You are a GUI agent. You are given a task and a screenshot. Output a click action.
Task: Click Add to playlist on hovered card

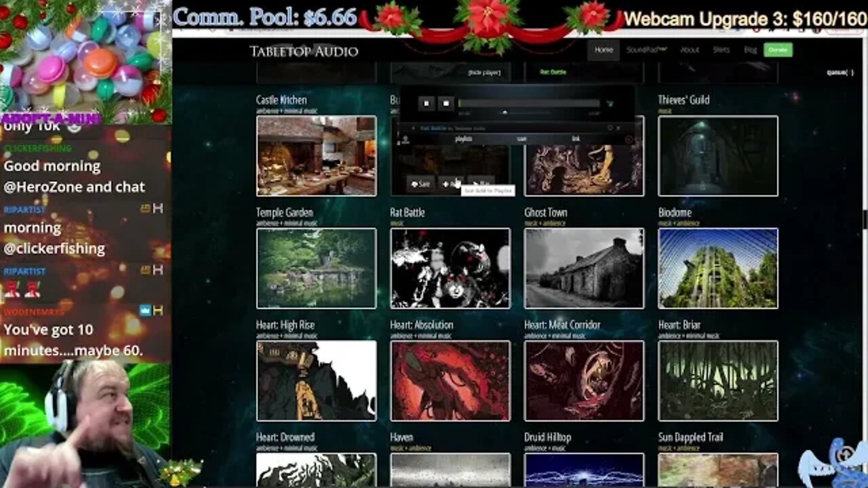pos(452,184)
